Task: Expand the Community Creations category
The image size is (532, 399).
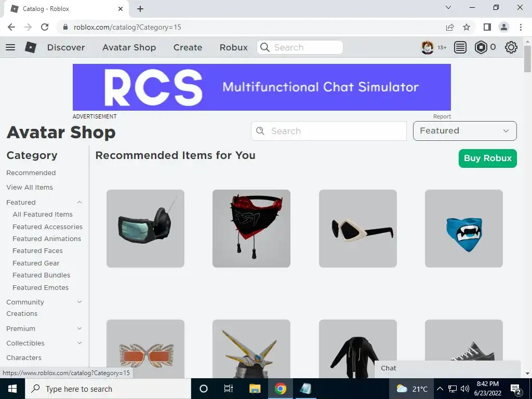Action: pos(79,302)
